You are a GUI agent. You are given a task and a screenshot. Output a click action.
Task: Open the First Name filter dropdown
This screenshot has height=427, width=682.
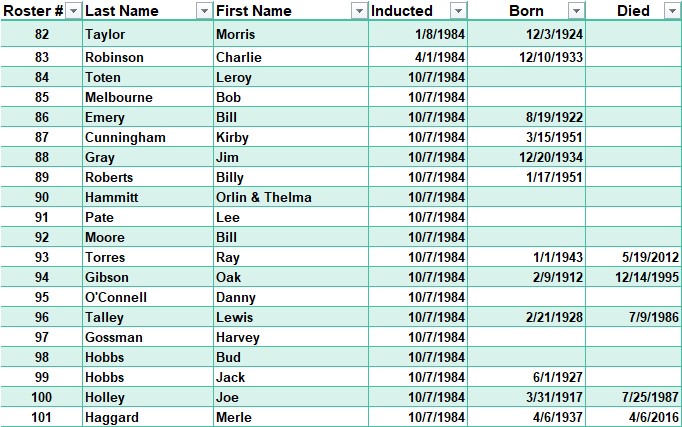click(x=359, y=11)
